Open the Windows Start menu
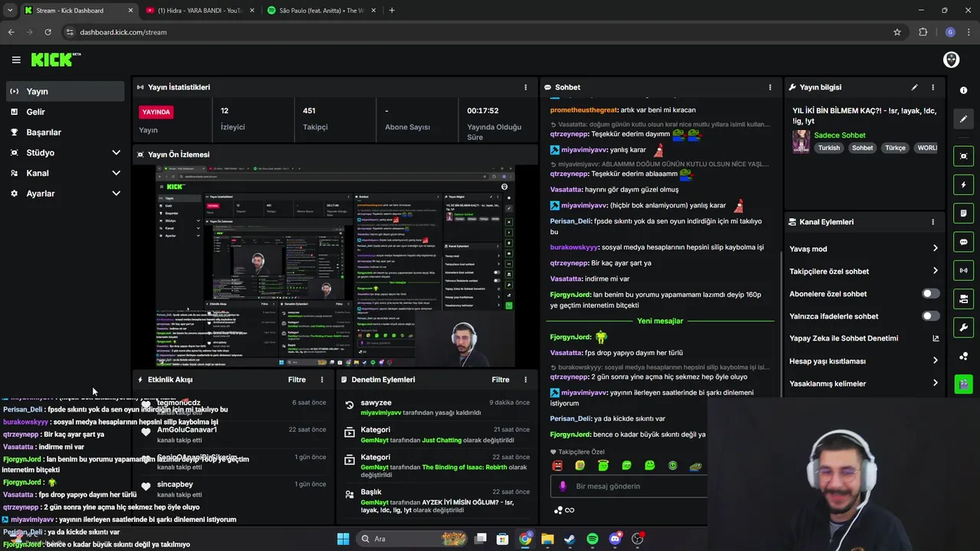The width and height of the screenshot is (980, 551). click(343, 540)
